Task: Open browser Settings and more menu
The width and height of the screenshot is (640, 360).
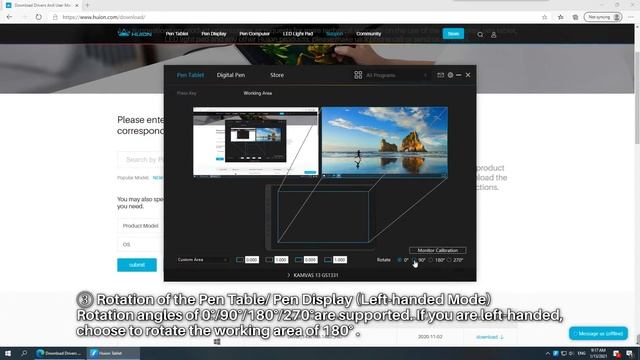Action: pyautogui.click(x=631, y=17)
